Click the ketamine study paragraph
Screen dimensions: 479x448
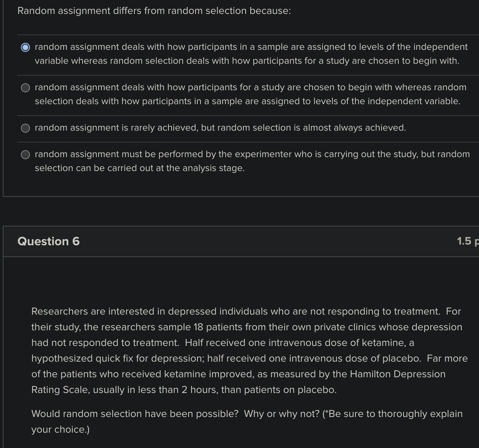tap(244, 350)
